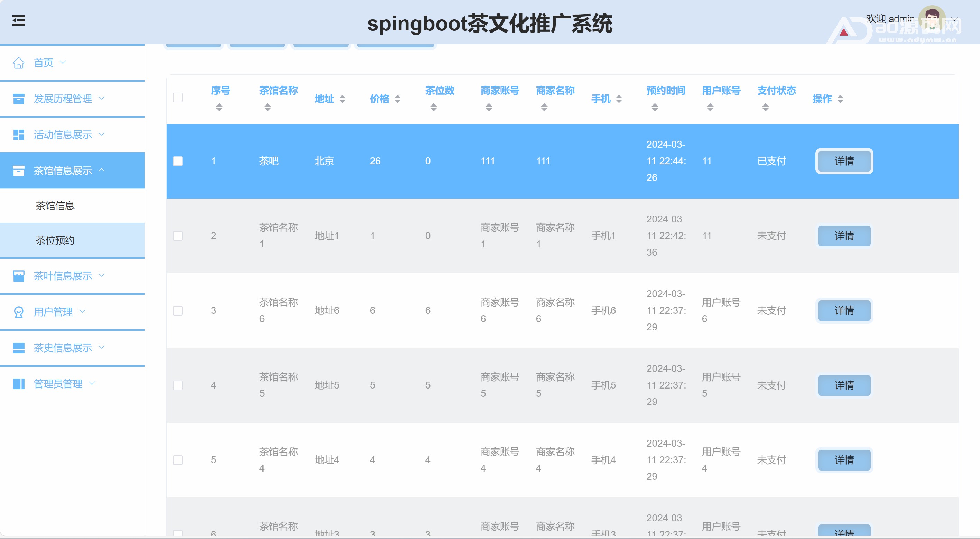Click the home icon beside 首页

click(19, 63)
